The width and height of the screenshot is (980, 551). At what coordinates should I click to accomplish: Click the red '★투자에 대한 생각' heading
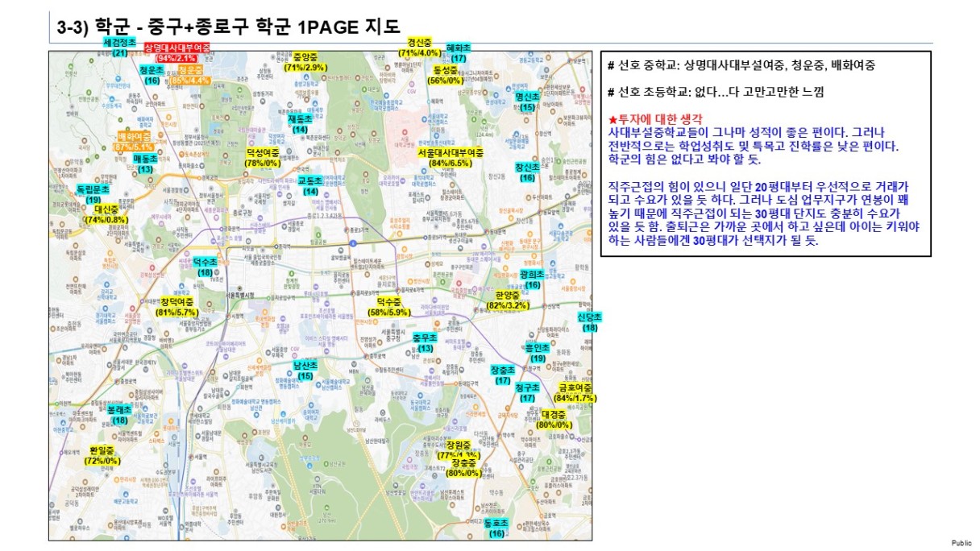tap(657, 118)
